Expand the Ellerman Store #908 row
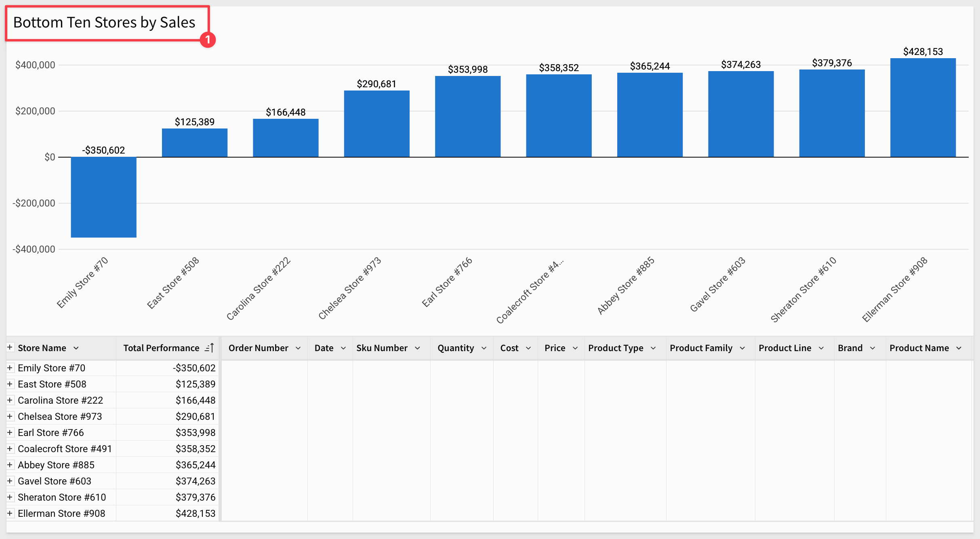The image size is (980, 539). tap(10, 514)
